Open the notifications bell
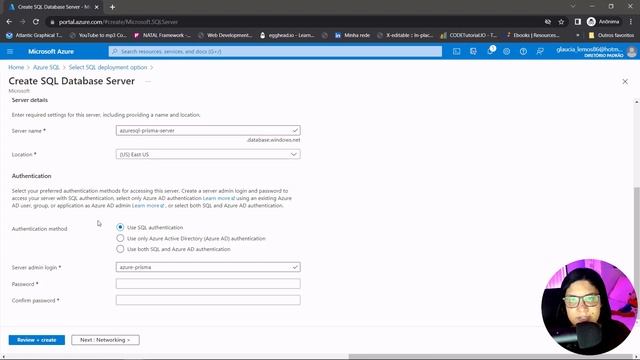The image size is (640, 360). (x=490, y=51)
